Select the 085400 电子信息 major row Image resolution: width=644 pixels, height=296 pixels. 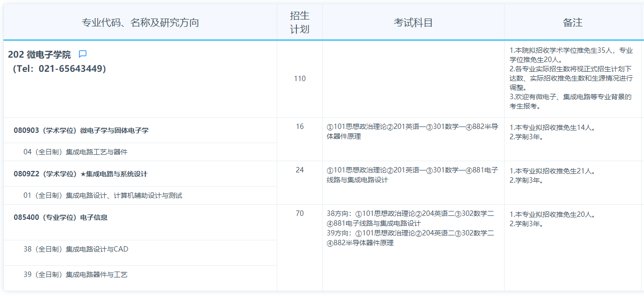pos(61,217)
